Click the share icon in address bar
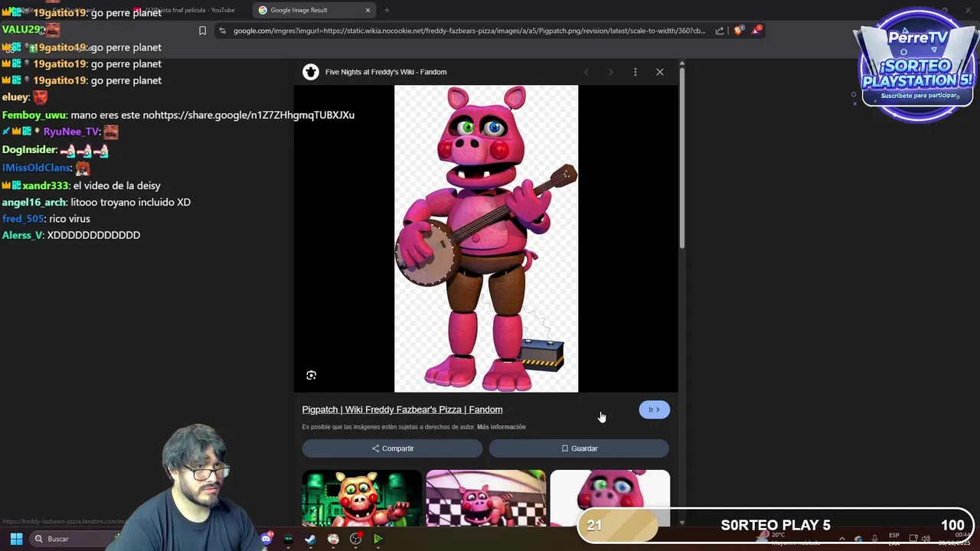The width and height of the screenshot is (980, 551). (720, 31)
